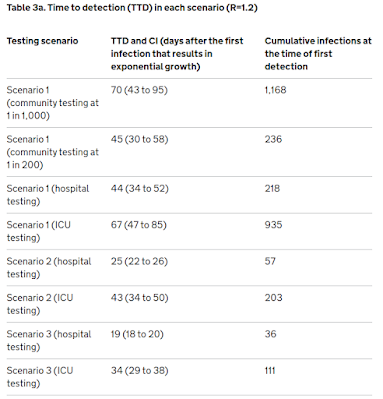
Task: Select the Scenario 1 hospital testing row
Action: (189, 195)
